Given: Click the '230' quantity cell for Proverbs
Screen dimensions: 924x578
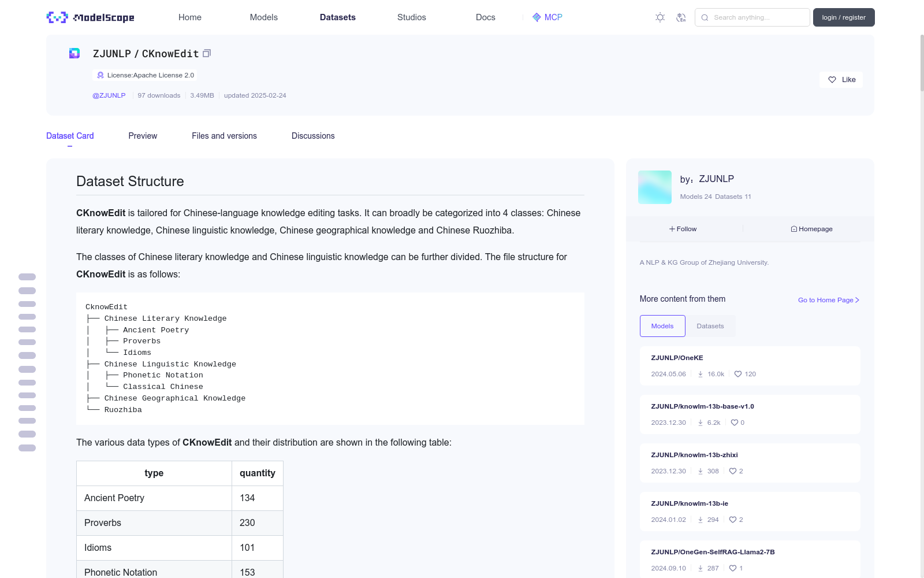Looking at the screenshot, I should (258, 523).
